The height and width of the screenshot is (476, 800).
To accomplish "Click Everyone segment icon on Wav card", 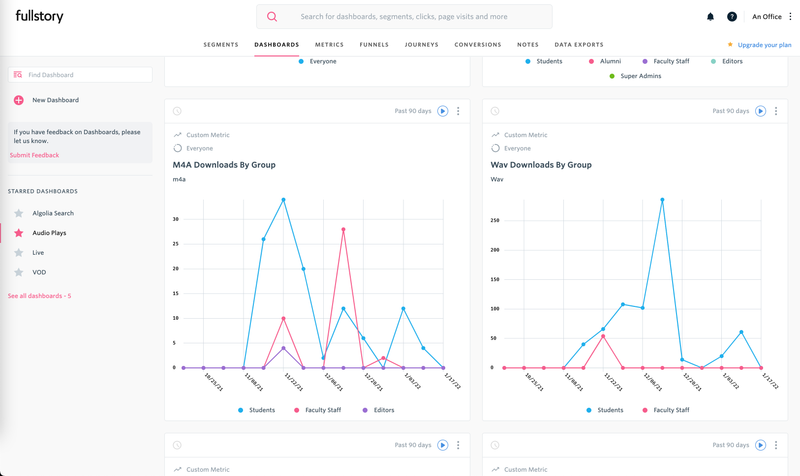I will tap(495, 148).
